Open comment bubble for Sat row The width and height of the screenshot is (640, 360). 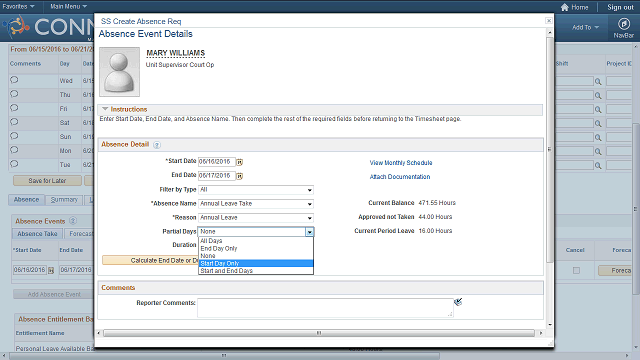[x=14, y=122]
